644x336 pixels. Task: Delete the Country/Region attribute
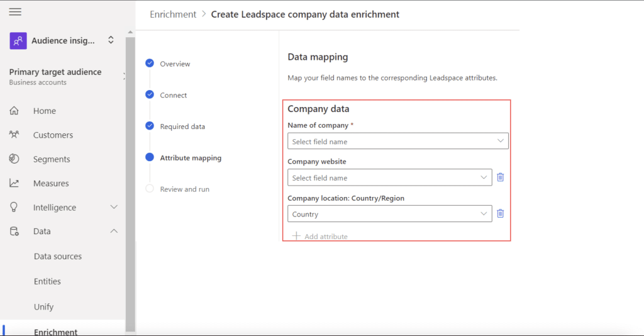pyautogui.click(x=500, y=213)
